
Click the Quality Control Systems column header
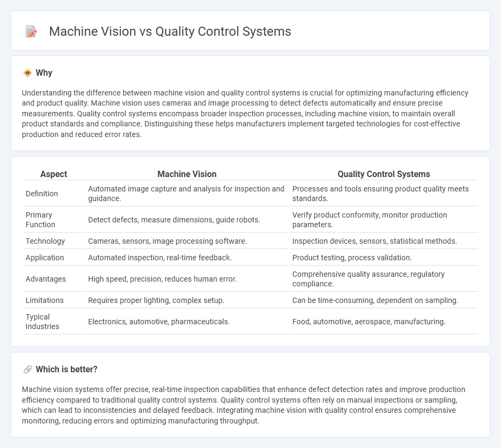[x=384, y=174]
